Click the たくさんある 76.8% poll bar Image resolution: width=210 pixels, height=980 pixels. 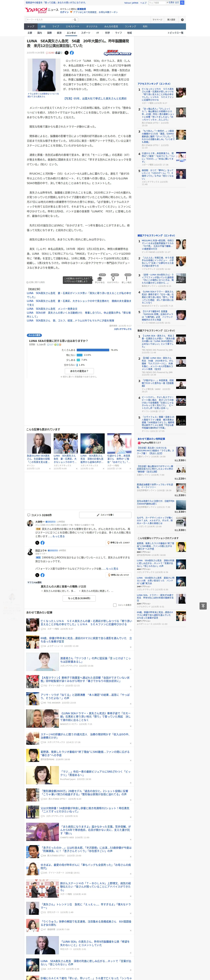93,350
